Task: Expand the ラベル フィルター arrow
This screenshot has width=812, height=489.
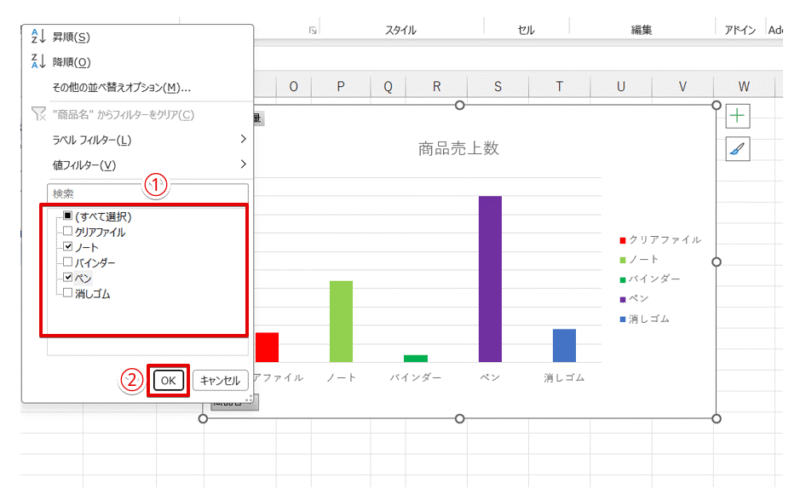Action: point(243,139)
